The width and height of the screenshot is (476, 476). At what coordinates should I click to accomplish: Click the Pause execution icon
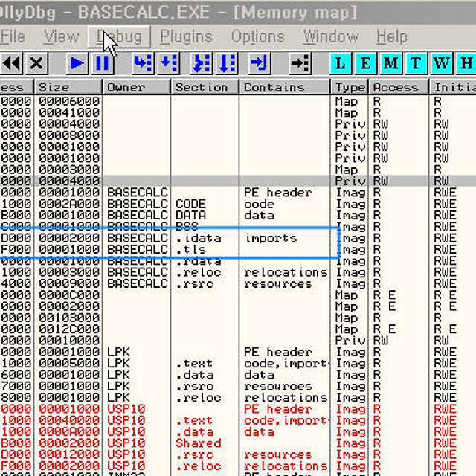point(102,63)
